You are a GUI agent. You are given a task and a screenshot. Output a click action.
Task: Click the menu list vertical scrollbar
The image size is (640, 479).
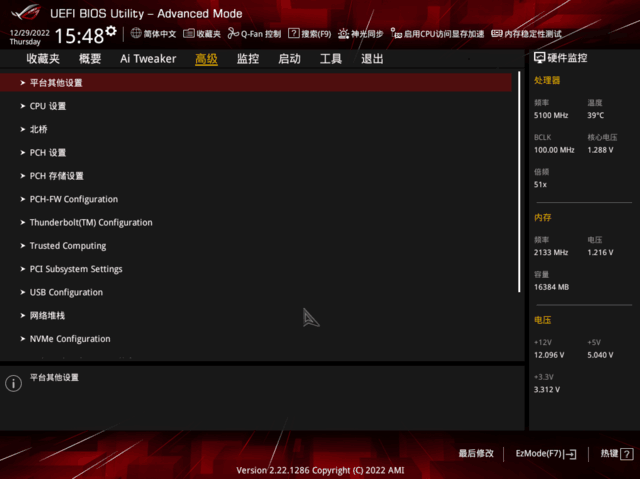[519, 182]
